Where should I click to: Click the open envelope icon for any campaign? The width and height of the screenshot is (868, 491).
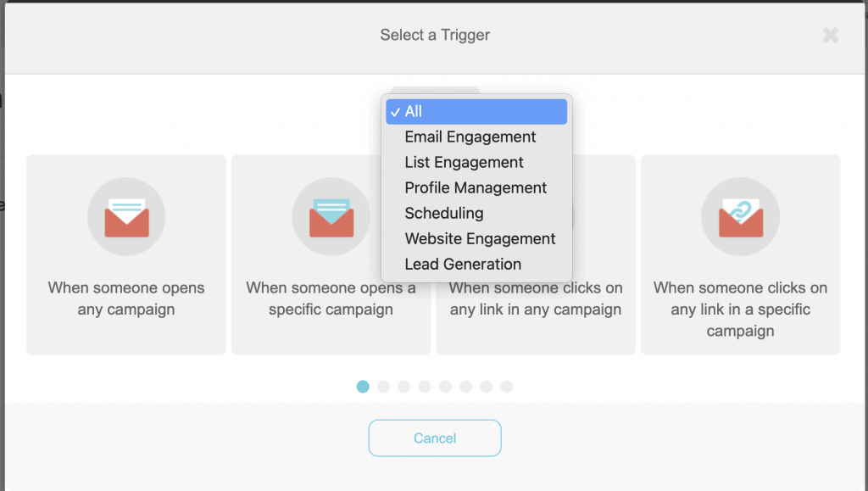(126, 217)
